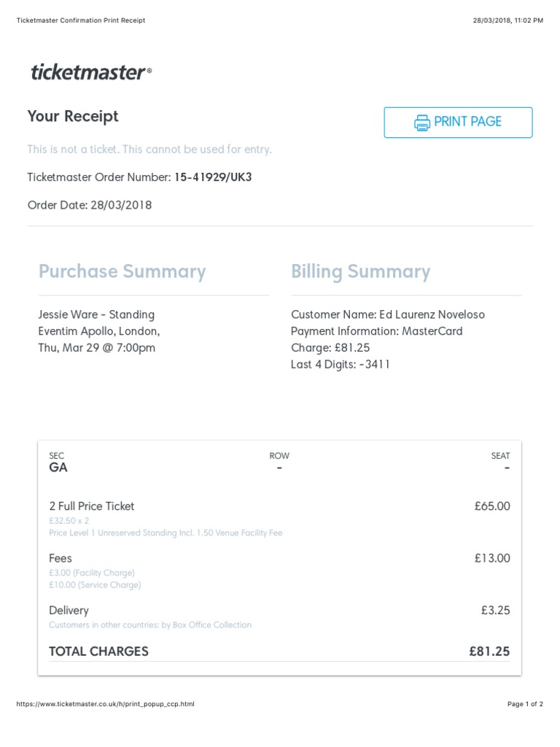Click the Last 4 Digits card line
This screenshot has width=560, height=747.
341,364
